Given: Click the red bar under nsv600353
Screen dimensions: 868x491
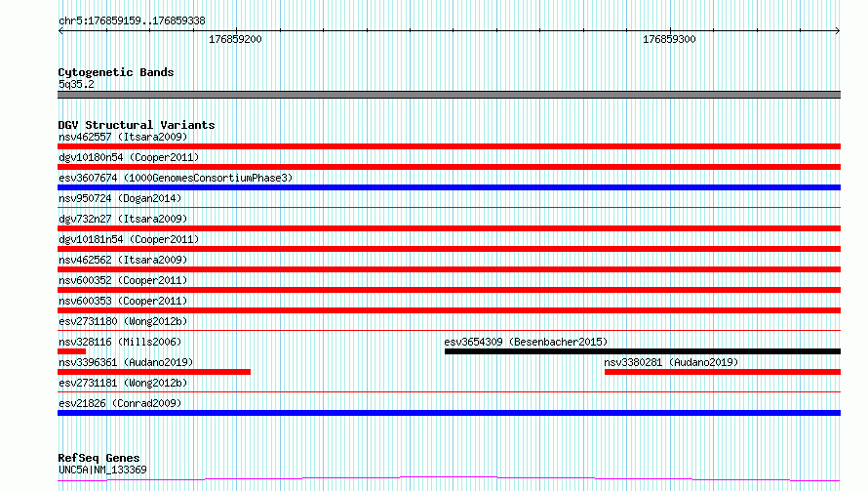Looking at the screenshot, I should pos(449,310).
